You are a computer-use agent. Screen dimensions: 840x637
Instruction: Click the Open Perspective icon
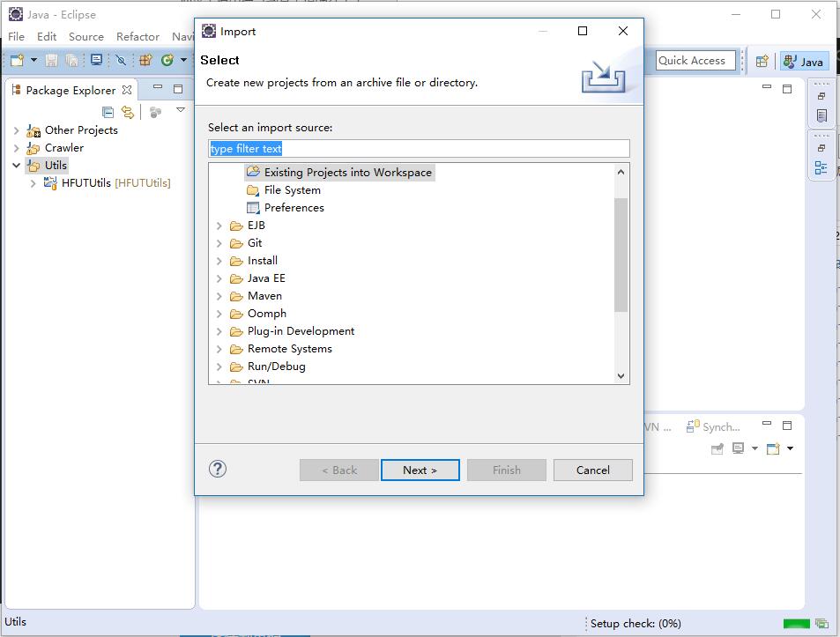pos(762,61)
